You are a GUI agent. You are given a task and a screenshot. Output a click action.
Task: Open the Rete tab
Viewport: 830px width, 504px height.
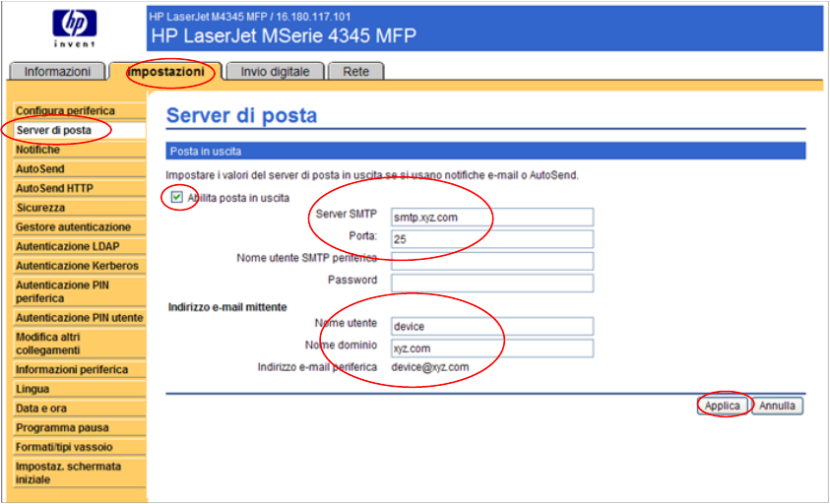[x=355, y=72]
